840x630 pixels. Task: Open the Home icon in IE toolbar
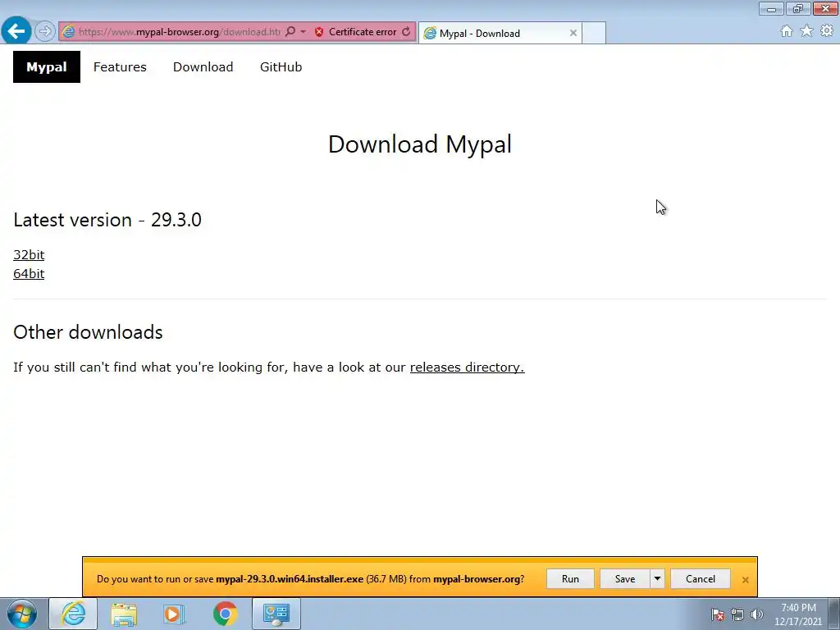[x=787, y=31]
